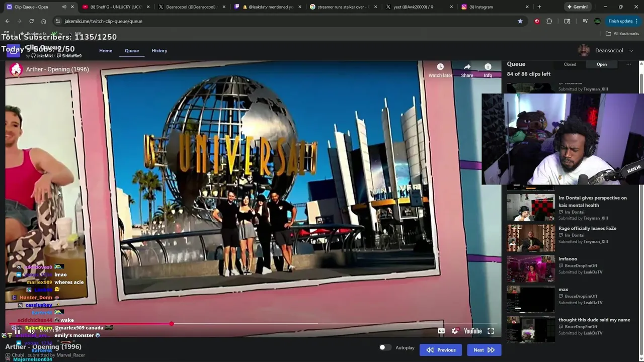Mute the Clip Queue tab audio icon
644x362 pixels.
64,7
